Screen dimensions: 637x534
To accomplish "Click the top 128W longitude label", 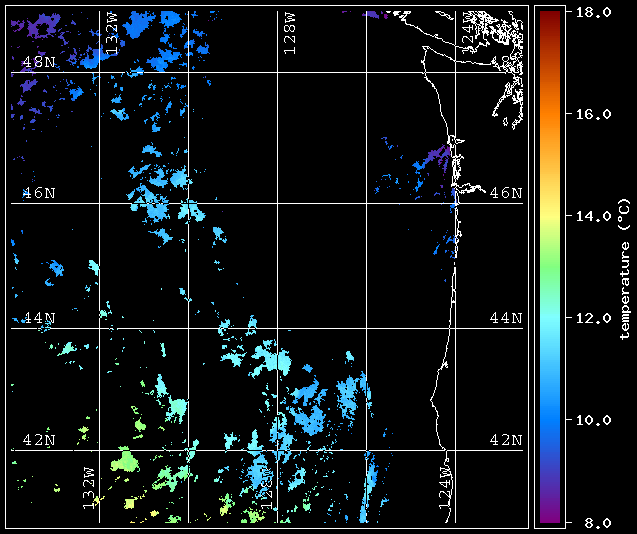I will (x=290, y=34).
